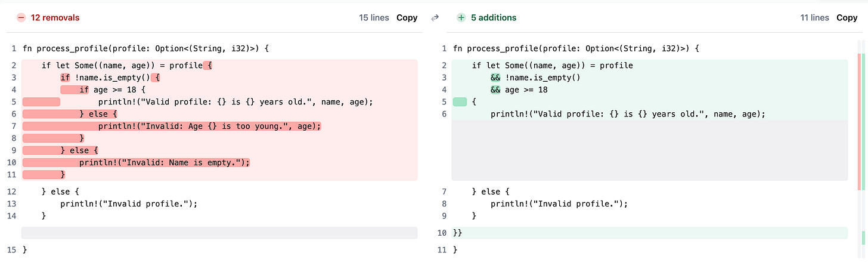868x262 pixels.
Task: Click the green plus additions icon
Action: point(461,18)
